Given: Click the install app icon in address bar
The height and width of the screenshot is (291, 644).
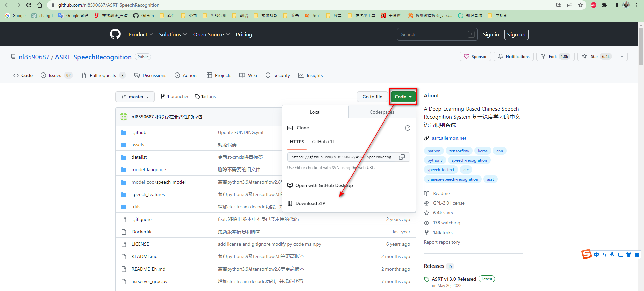Looking at the screenshot, I should coord(559,5).
